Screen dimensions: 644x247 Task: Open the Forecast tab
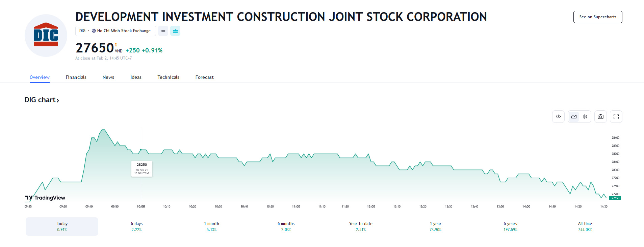(204, 77)
